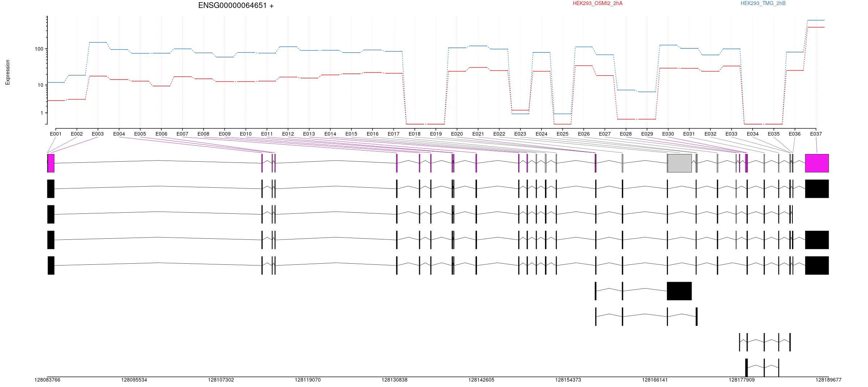Click the red expression line above E037

pos(816,27)
